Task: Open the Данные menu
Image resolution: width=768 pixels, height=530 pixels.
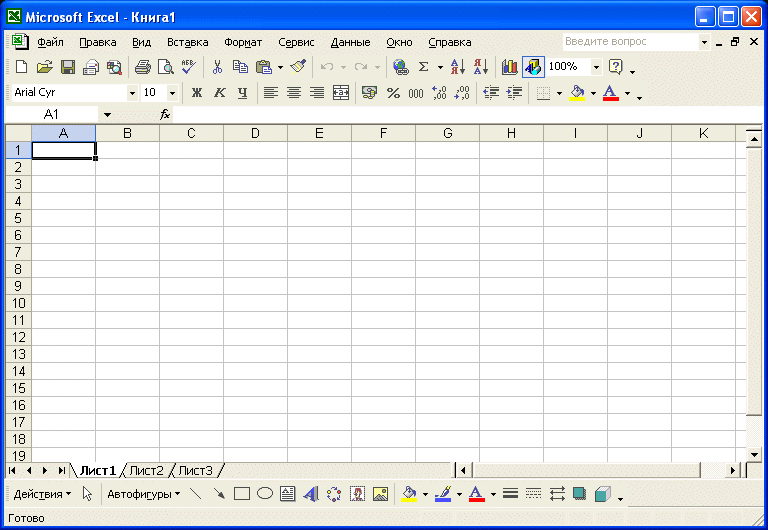Action: tap(350, 42)
